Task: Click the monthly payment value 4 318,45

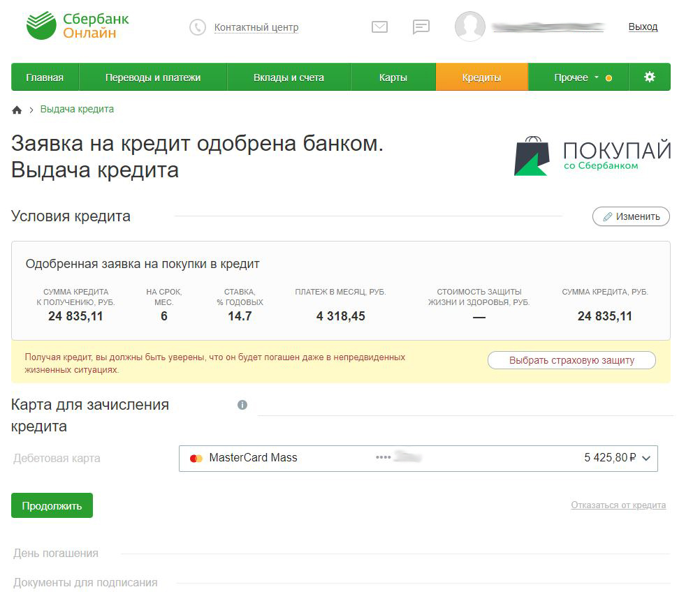Action: pyautogui.click(x=341, y=316)
